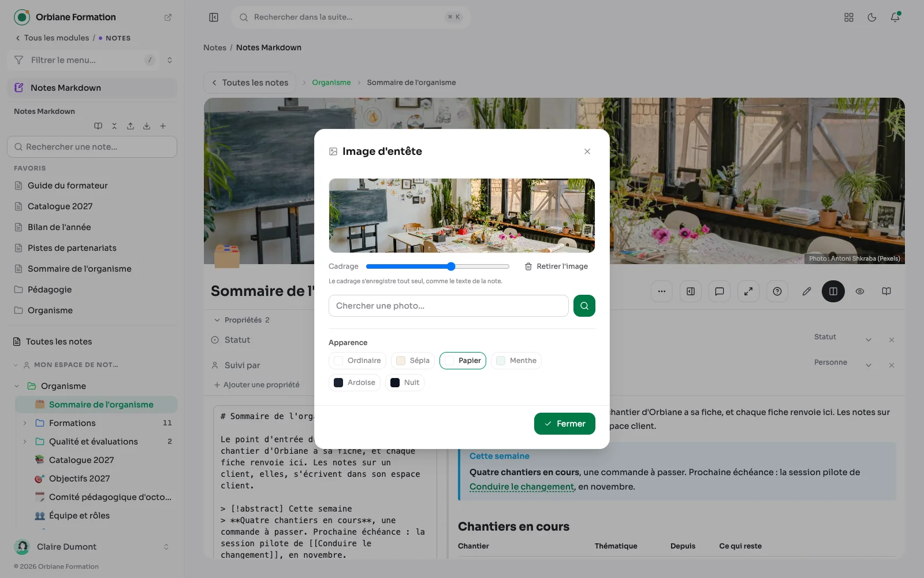Open Bilan de l'année favorite
Screen dimensions: 924x578
pyautogui.click(x=92, y=227)
